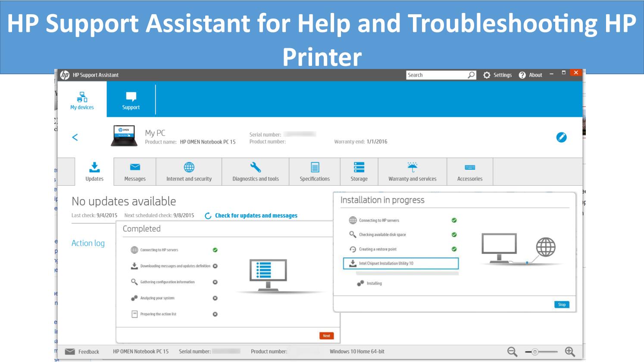Click Check for updates and messages
This screenshot has height=362, width=644.
256,215
